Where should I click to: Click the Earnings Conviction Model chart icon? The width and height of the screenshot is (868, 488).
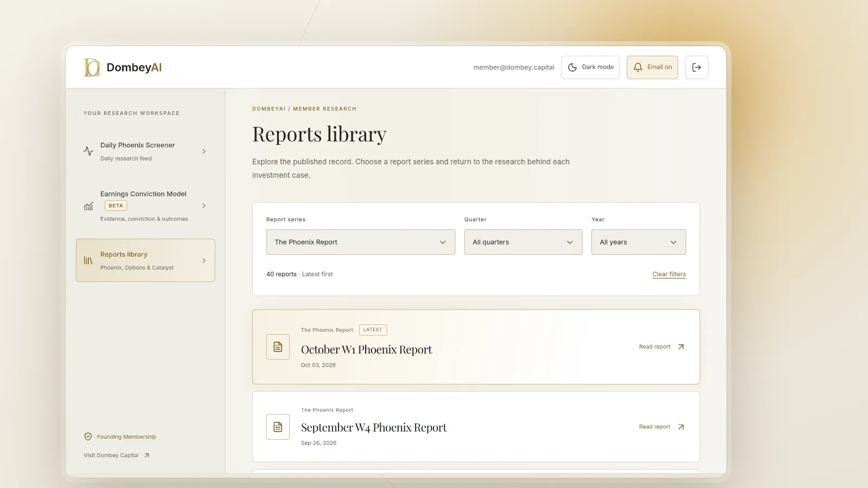(88, 206)
